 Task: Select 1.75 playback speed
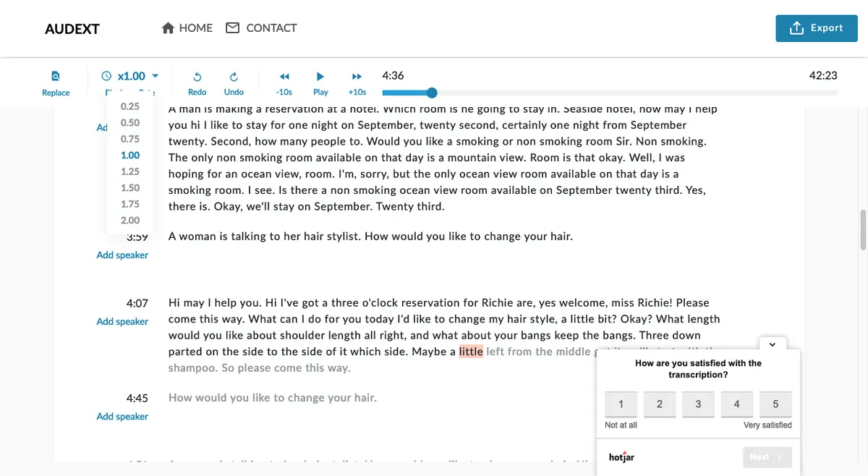[130, 204]
